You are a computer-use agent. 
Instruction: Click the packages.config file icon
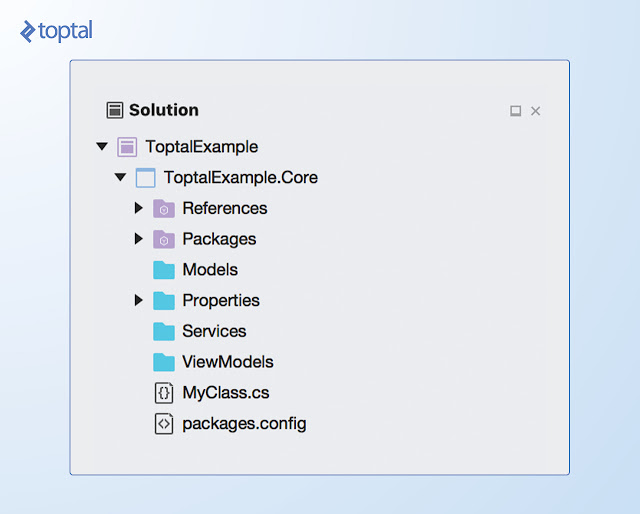tap(164, 424)
